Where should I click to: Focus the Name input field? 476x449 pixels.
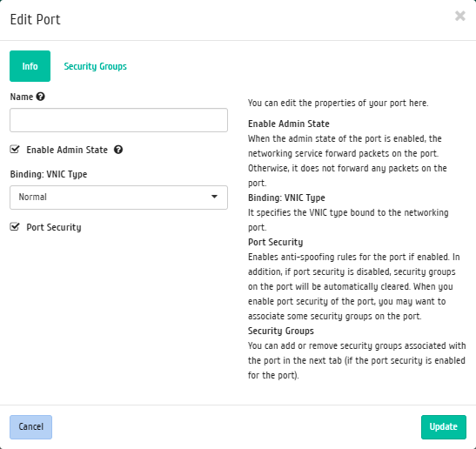click(118, 120)
